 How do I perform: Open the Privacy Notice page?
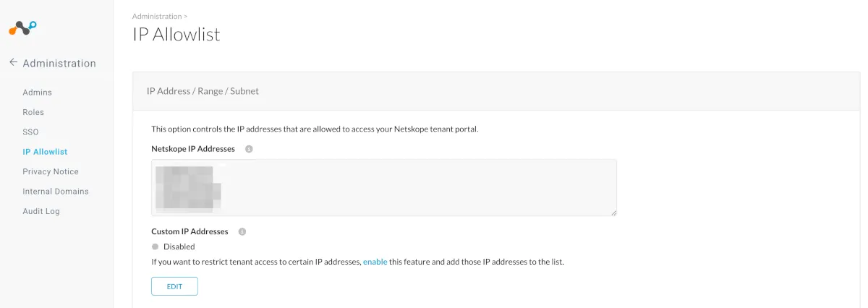coord(51,171)
